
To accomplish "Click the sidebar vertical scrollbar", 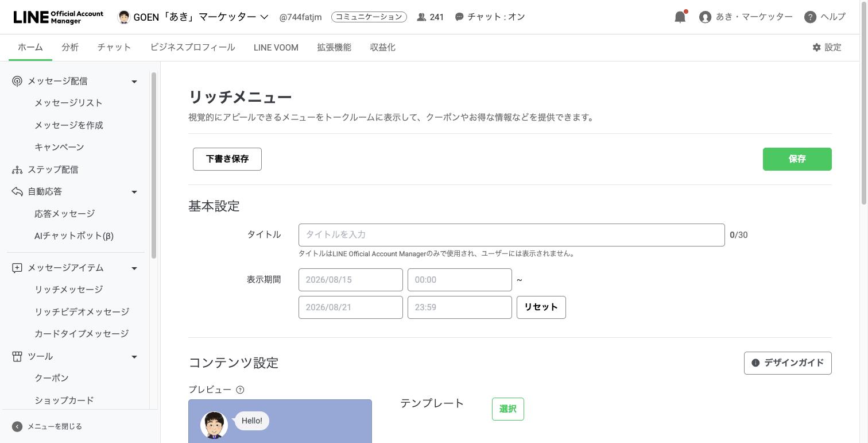I will (153, 165).
